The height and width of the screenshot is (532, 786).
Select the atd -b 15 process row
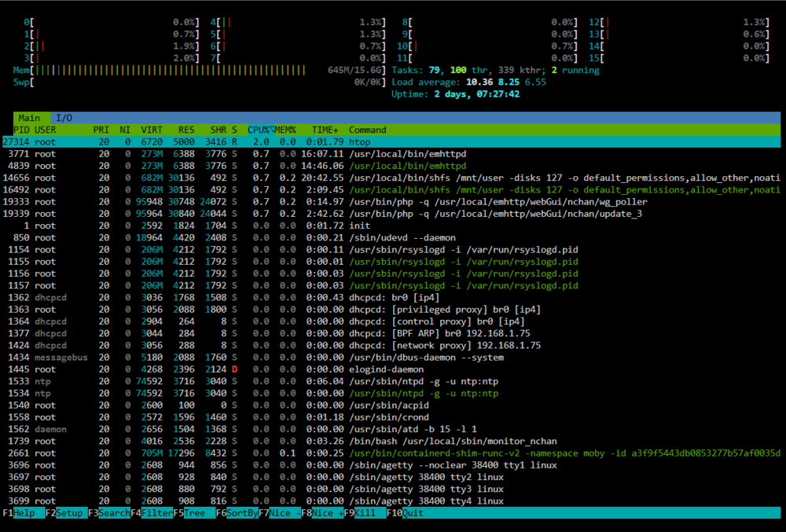pos(391,429)
